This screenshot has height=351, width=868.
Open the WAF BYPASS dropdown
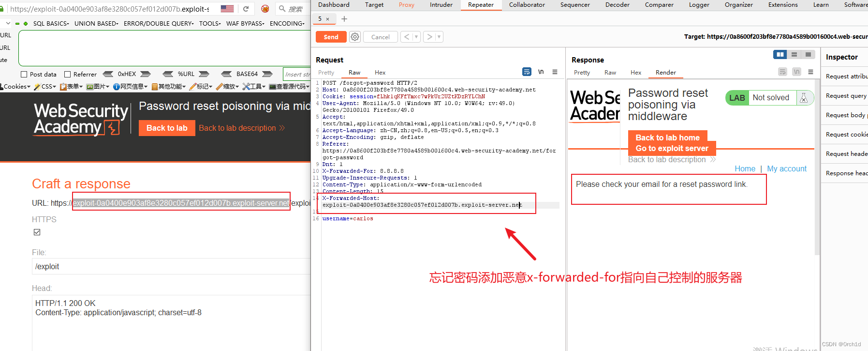pyautogui.click(x=245, y=23)
